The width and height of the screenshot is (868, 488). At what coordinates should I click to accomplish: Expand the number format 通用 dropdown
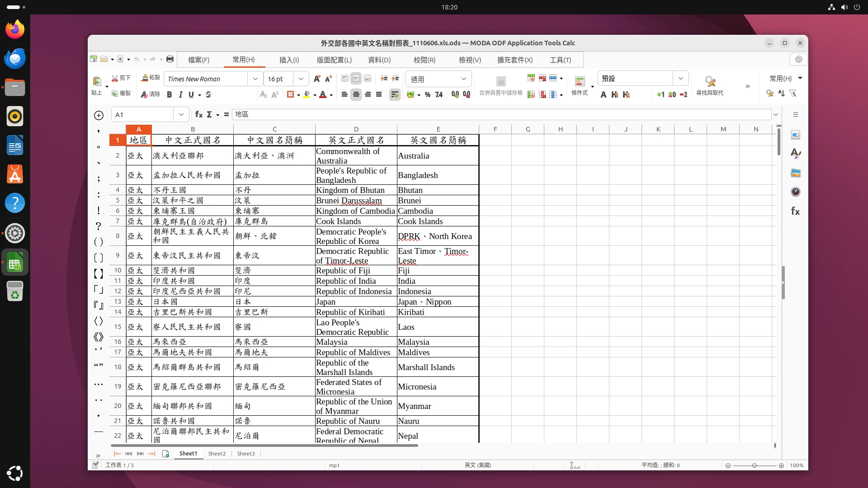tap(463, 79)
